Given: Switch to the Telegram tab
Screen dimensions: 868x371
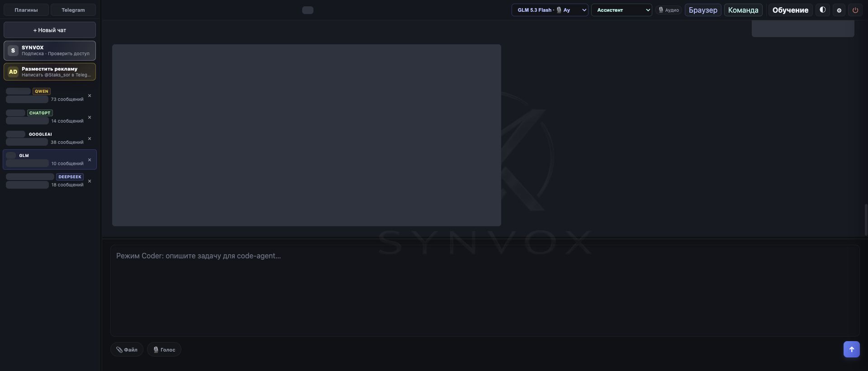Looking at the screenshot, I should (73, 10).
